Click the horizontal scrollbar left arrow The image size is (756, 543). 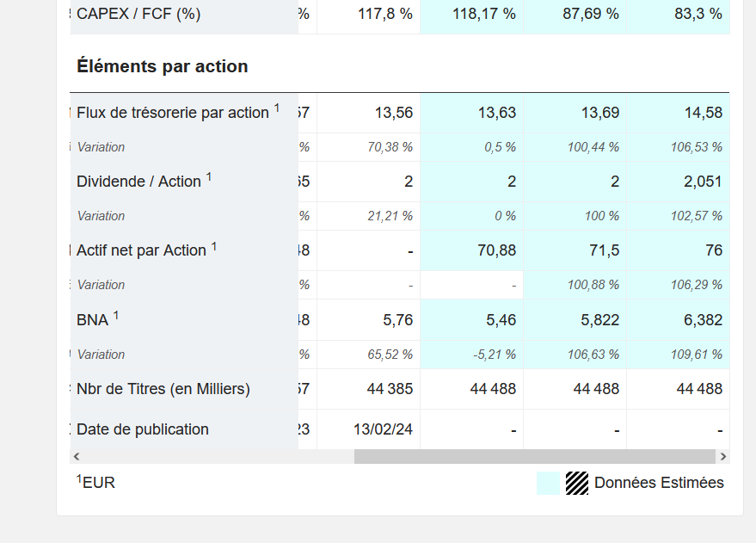click(x=77, y=456)
